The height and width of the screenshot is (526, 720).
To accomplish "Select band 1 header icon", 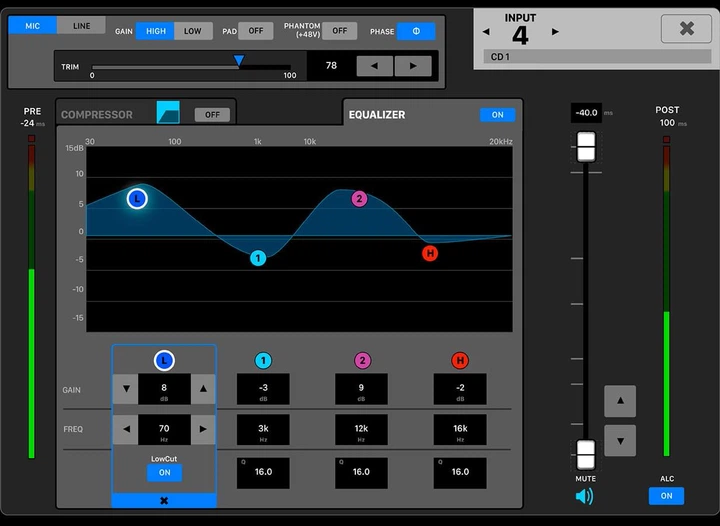I will tap(263, 361).
